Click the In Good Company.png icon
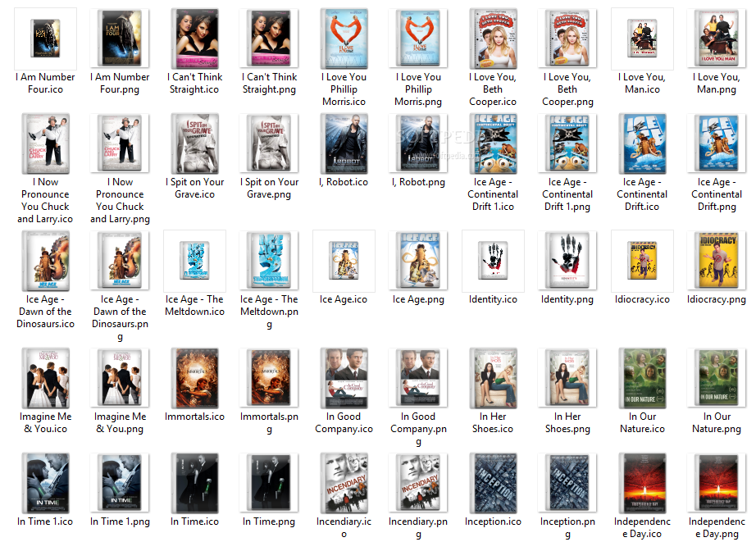Viewport: 756px width, 542px height. click(x=418, y=377)
